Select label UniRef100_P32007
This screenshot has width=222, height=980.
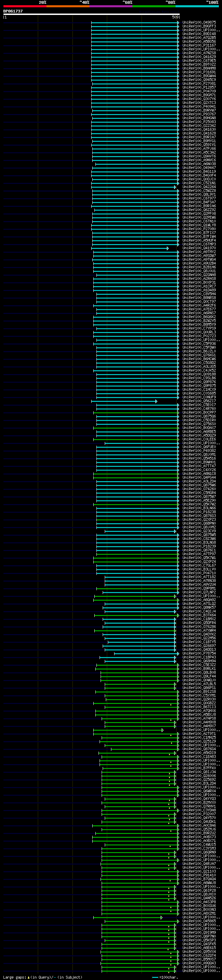coord(199,814)
